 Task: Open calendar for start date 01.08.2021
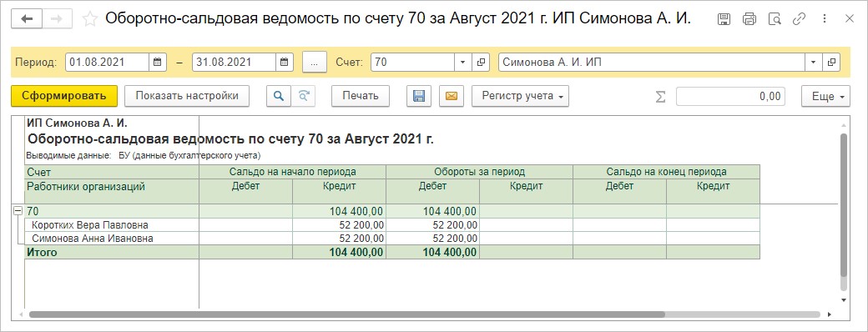[157, 63]
